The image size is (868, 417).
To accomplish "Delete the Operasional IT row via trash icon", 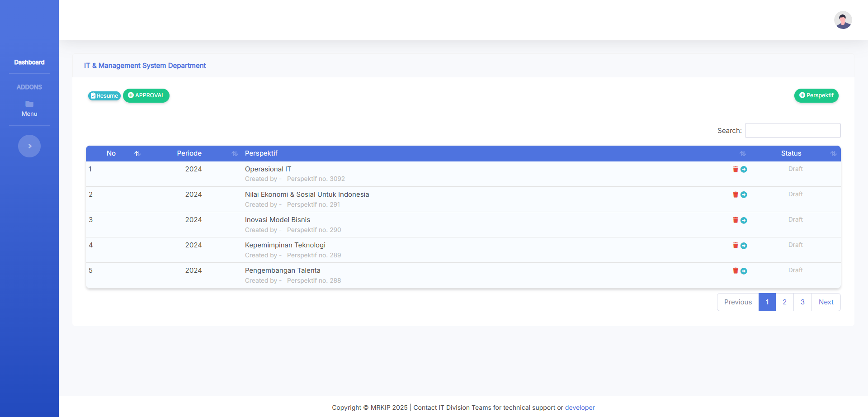I will click(x=735, y=169).
